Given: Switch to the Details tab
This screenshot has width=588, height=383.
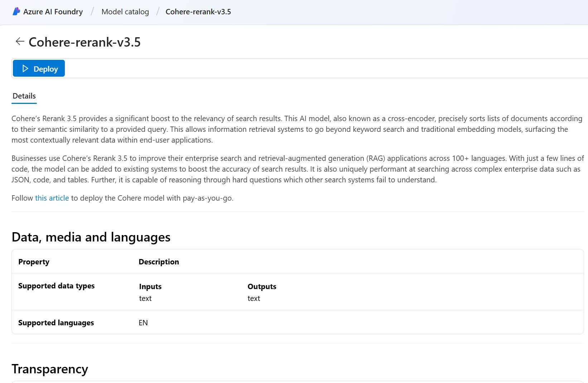Looking at the screenshot, I should (24, 96).
